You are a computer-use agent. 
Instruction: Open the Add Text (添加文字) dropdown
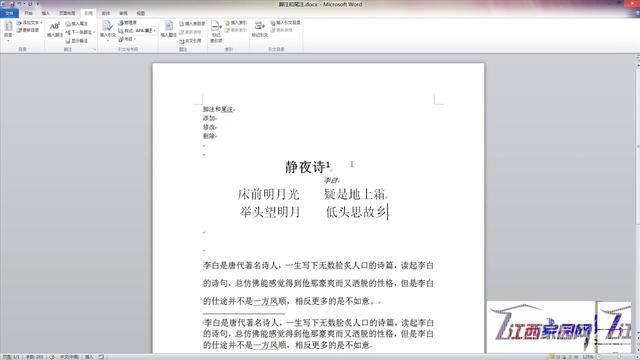coord(29,23)
